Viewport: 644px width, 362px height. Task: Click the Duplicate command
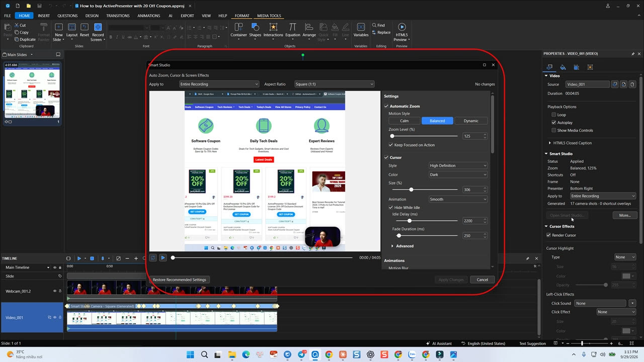pyautogui.click(x=25, y=39)
